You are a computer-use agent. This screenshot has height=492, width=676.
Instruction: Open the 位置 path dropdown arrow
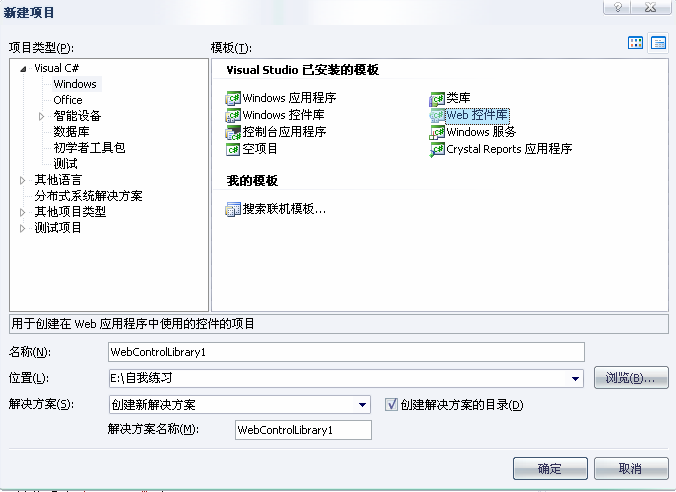point(575,379)
